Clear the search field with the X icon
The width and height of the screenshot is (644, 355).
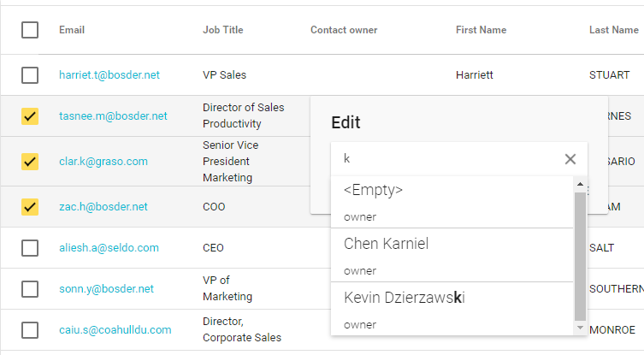click(570, 159)
